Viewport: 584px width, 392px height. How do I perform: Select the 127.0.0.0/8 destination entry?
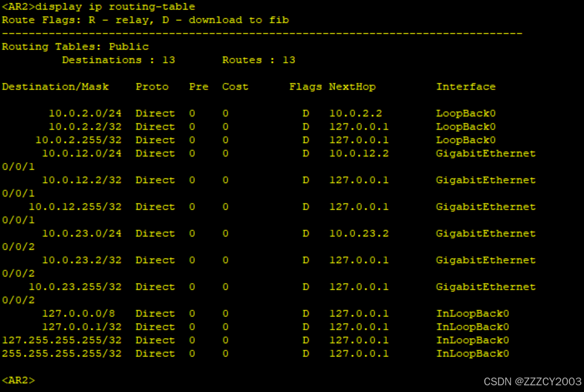point(78,314)
